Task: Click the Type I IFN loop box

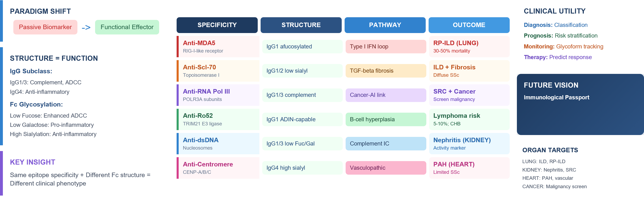Action: tap(385, 46)
